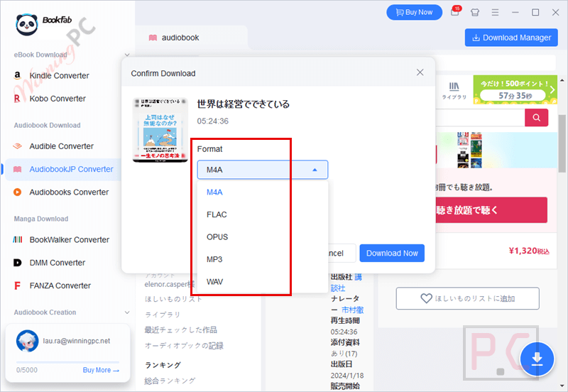Click the heart icon on wishlist button
Viewport: 568px width, 392px height.
point(427,298)
